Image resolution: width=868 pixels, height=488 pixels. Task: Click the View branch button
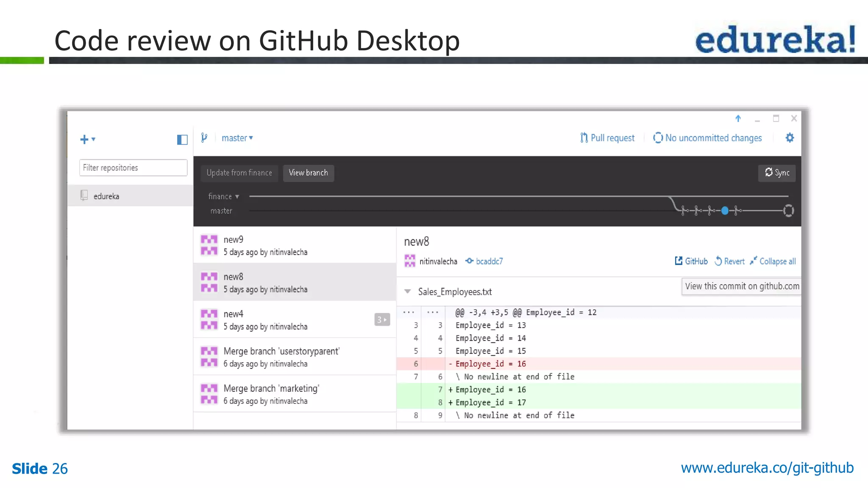tap(308, 173)
